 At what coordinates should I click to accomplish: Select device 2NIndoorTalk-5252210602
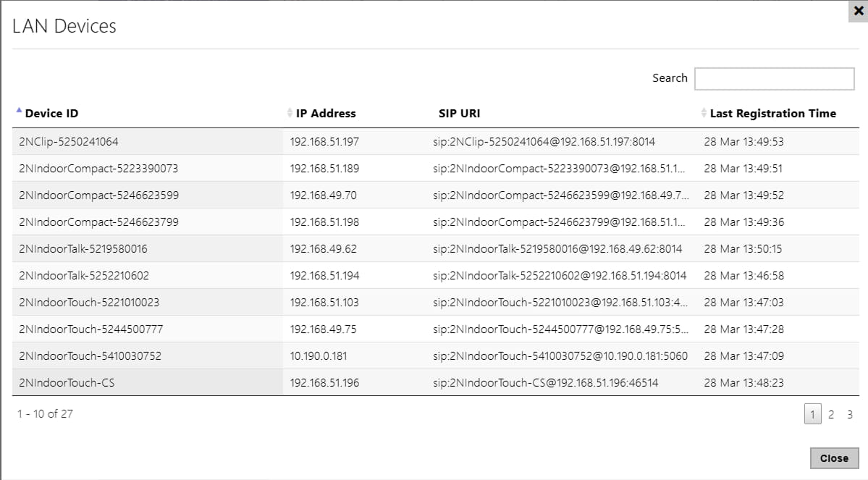pos(83,276)
